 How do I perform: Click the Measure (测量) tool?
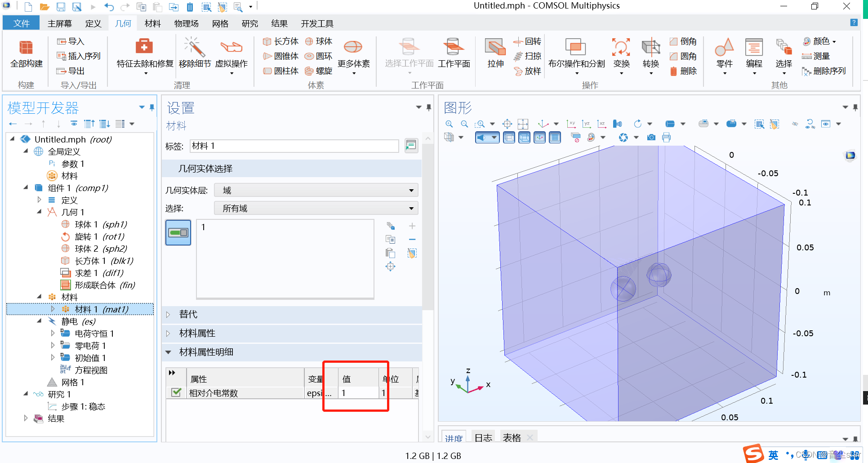tap(816, 56)
